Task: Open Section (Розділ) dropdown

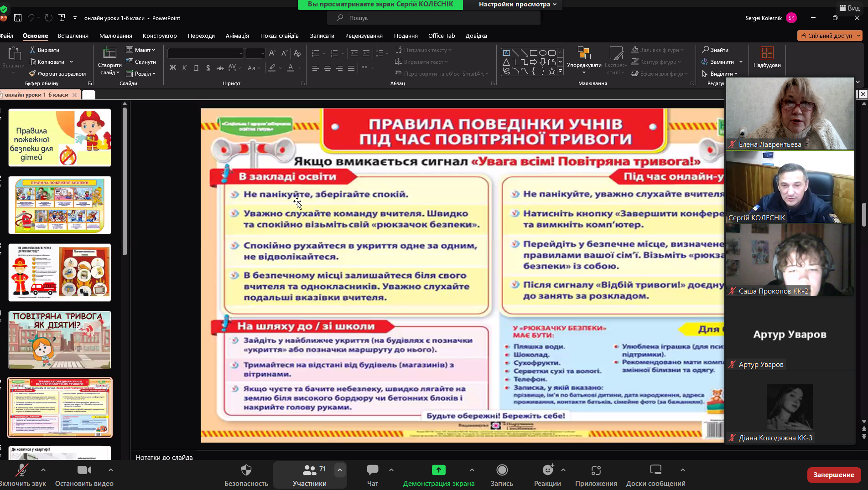Action: pos(141,73)
